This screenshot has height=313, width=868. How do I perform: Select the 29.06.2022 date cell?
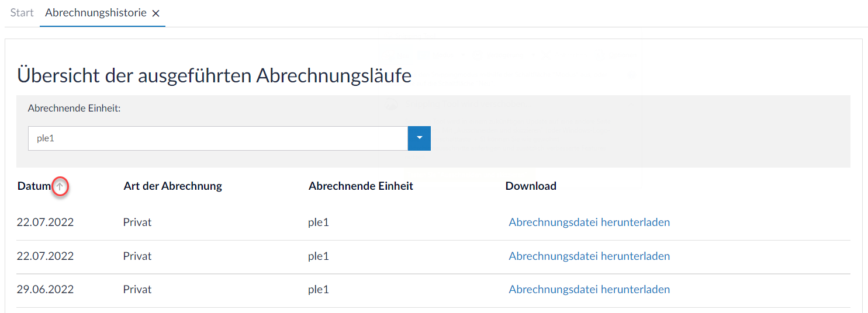tap(46, 290)
